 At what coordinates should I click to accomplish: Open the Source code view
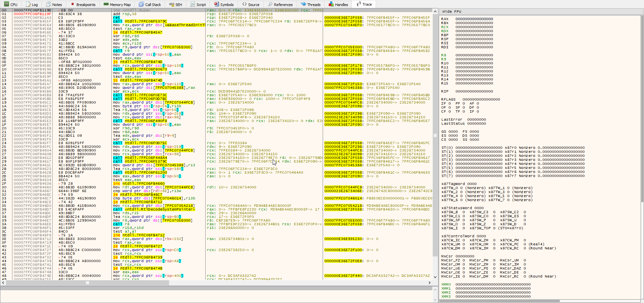[251, 4]
